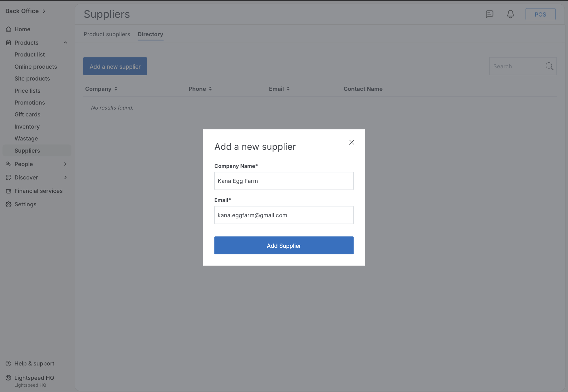The height and width of the screenshot is (392, 568).
Task: Click the "No results found." message
Action: pyautogui.click(x=112, y=108)
